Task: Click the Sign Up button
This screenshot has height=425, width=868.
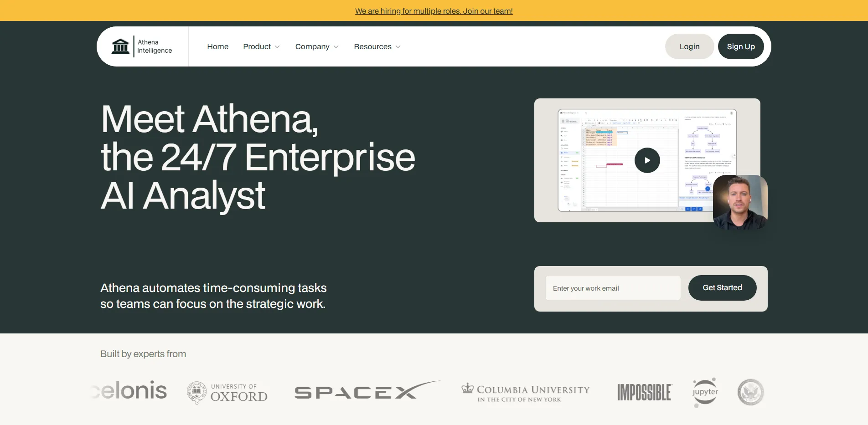Action: (740, 46)
